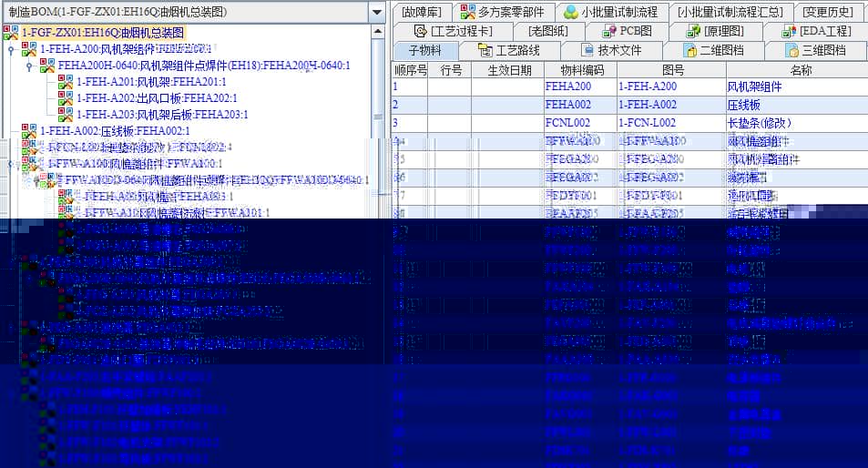Click the root 1-FGF-ZX01 总装图 node icon

click(x=11, y=33)
